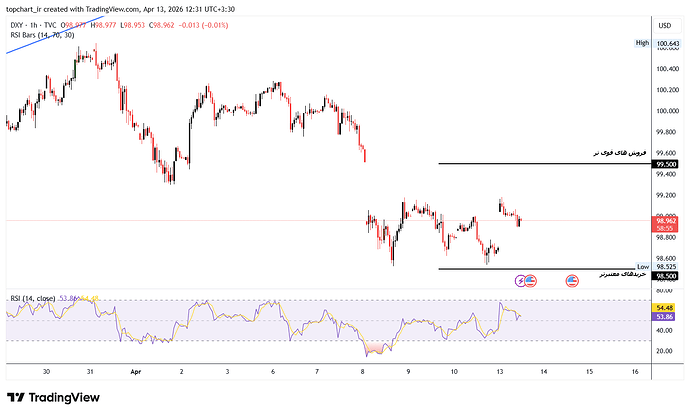Click the Apr label on time axis

136,372
